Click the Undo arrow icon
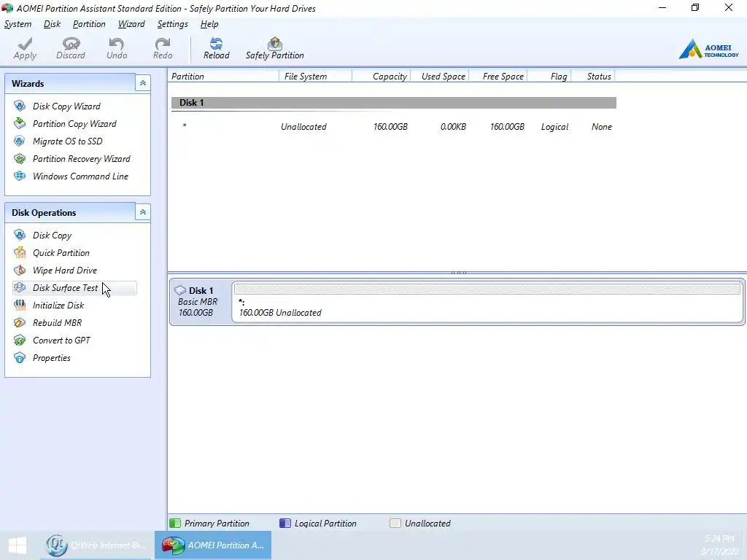747x560 pixels. [x=117, y=44]
